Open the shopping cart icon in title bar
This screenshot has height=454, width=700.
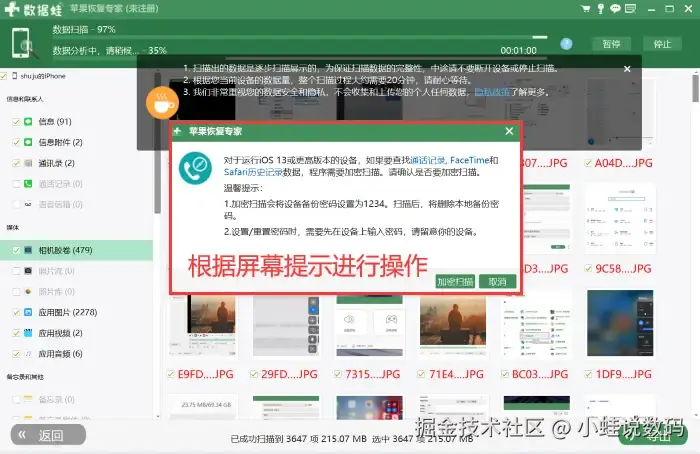coord(585,8)
